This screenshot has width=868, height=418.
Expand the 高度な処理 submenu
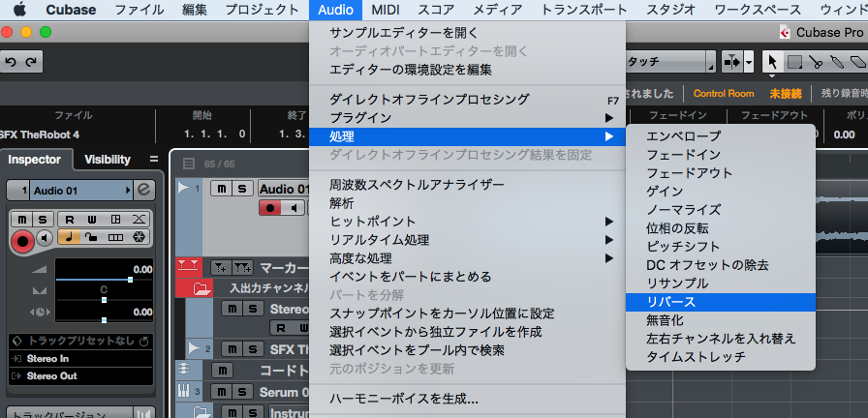[x=467, y=258]
